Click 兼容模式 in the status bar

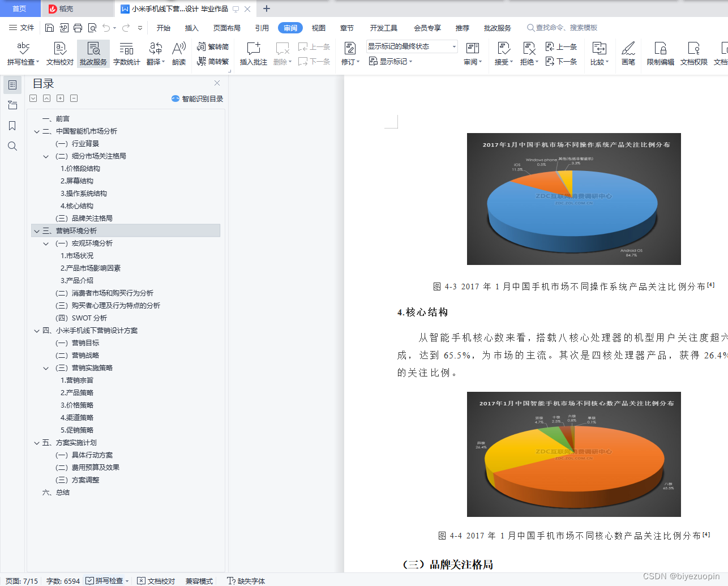199,581
